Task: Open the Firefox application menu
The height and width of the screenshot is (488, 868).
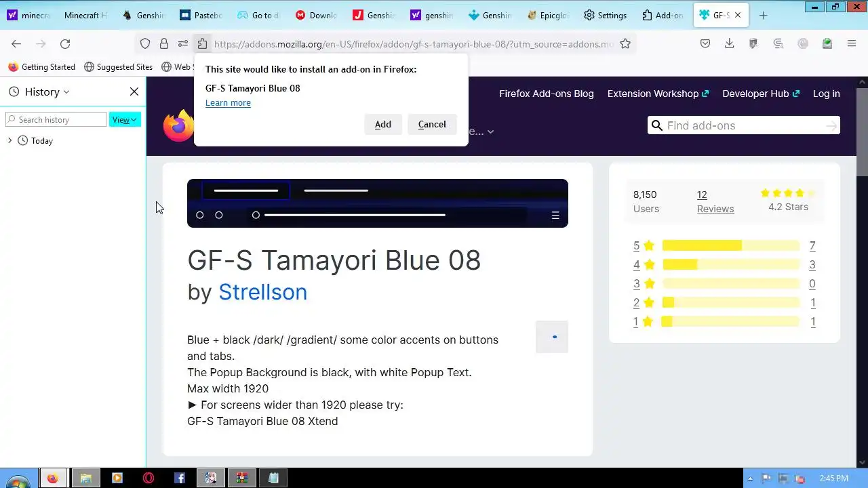Action: (x=852, y=43)
